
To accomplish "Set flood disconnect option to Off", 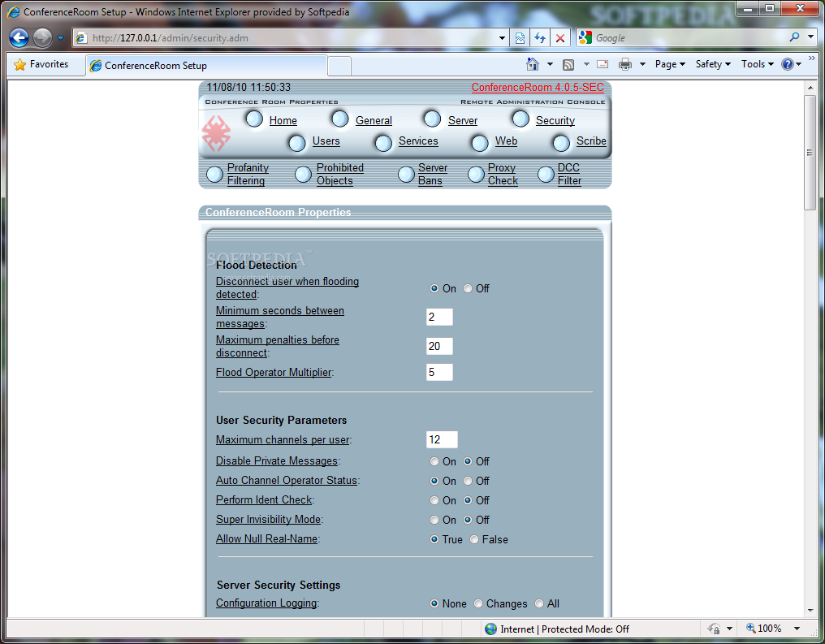I will tap(467, 288).
